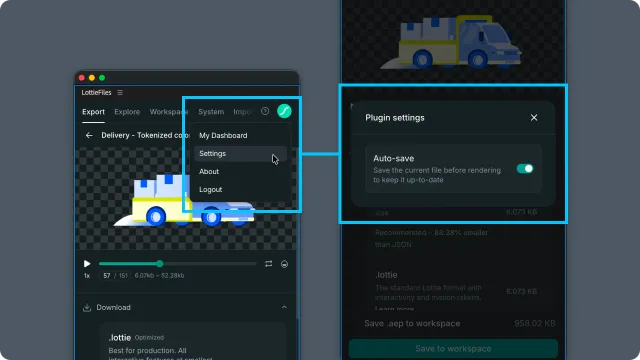Click the current frame field showing 57

coord(107,276)
